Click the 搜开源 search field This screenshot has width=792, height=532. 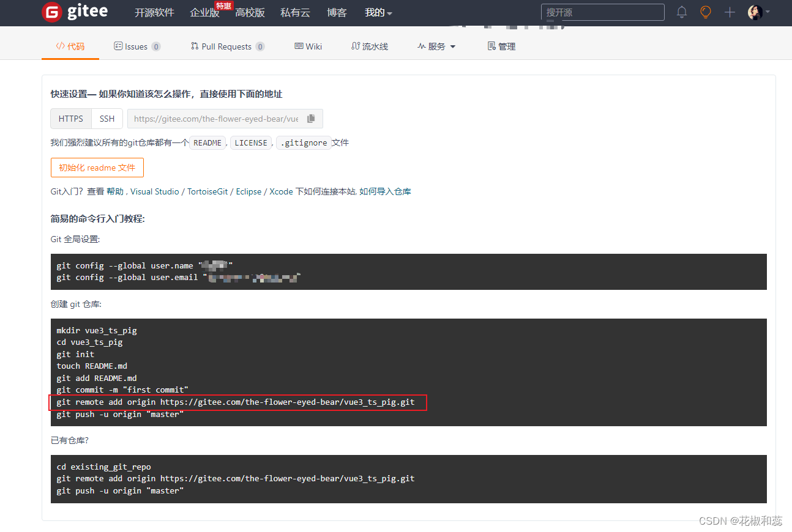coord(602,12)
